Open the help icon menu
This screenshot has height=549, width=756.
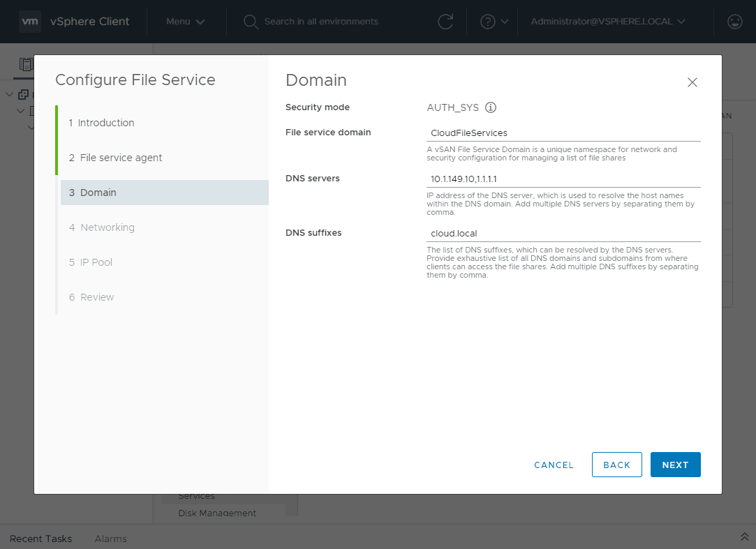coord(487,22)
